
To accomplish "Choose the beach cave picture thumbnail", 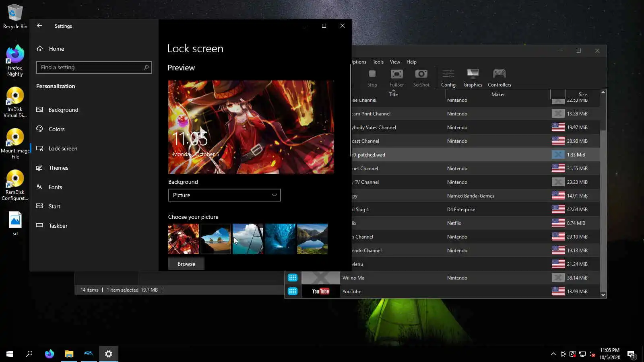I will point(216,239).
